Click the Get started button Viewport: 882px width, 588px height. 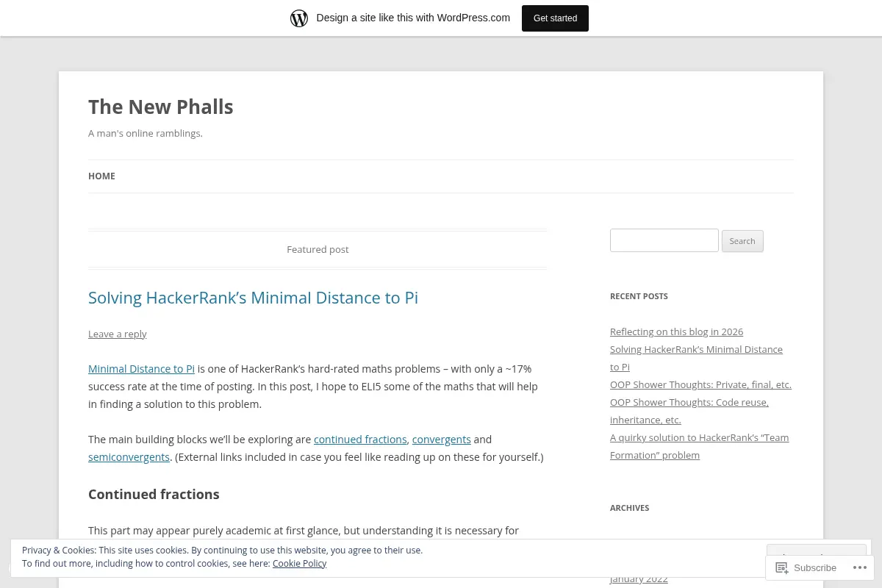click(x=555, y=18)
